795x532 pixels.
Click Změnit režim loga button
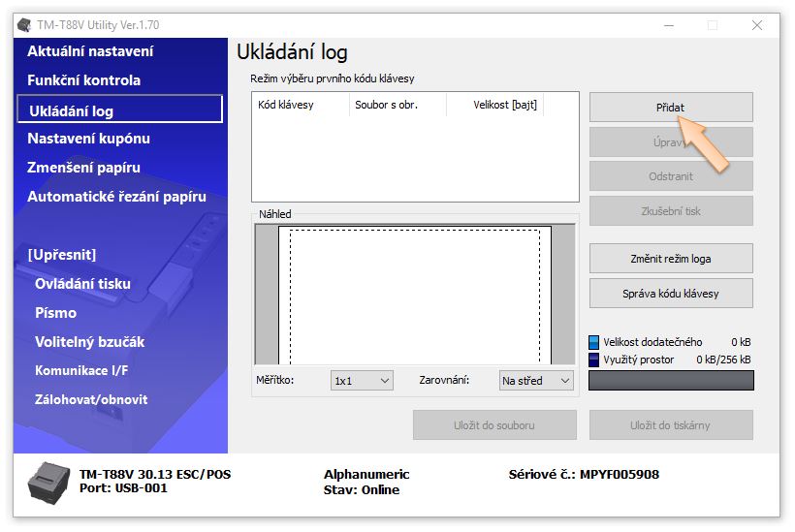[x=671, y=259]
